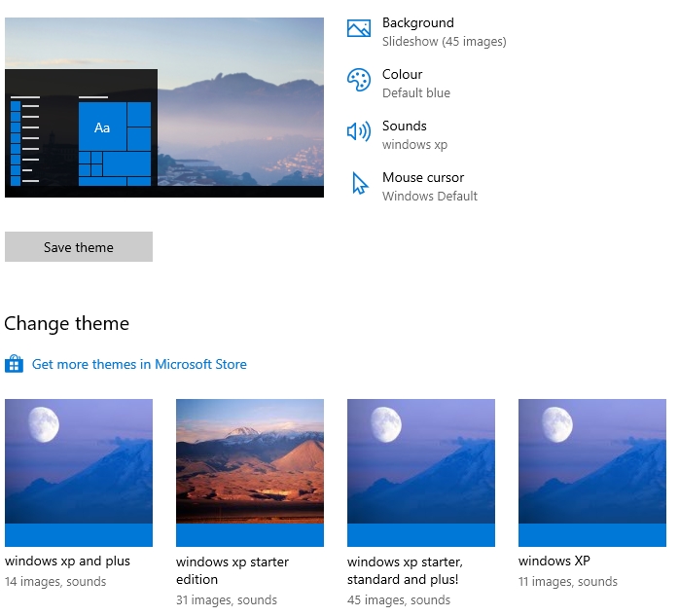Select the 'windows xp and plus' theme thumbnail
This screenshot has height=616, width=679.
tap(79, 473)
